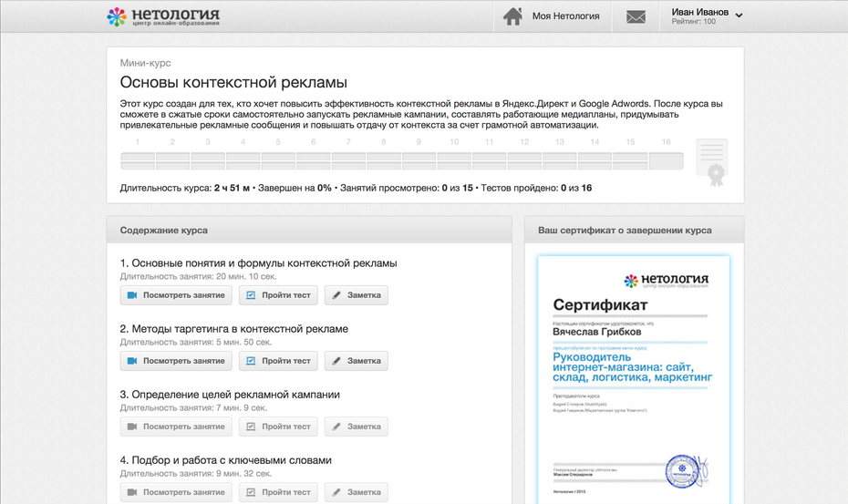Click segment 8 of the course progress bar
The height and width of the screenshot is (504, 848).
click(x=382, y=161)
